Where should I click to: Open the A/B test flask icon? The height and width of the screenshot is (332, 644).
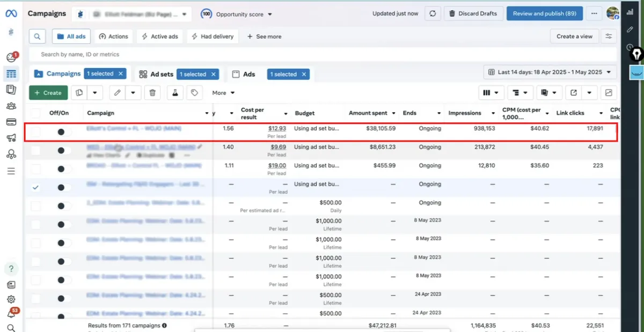point(174,93)
